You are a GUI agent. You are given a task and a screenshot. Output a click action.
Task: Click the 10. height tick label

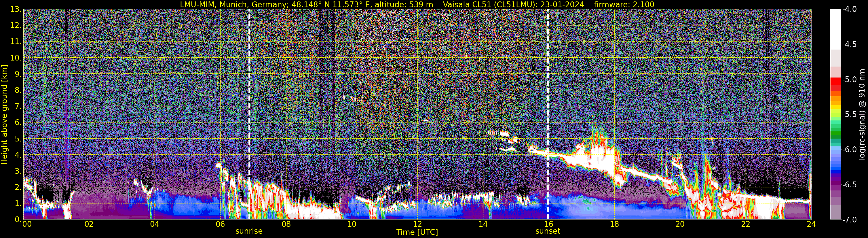tap(16, 58)
